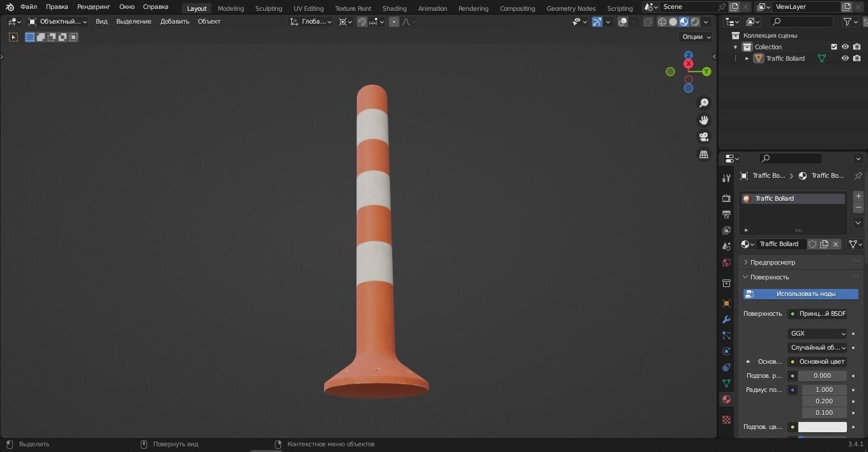
Task: Disable Collection in renders camera icon
Action: pyautogui.click(x=857, y=47)
